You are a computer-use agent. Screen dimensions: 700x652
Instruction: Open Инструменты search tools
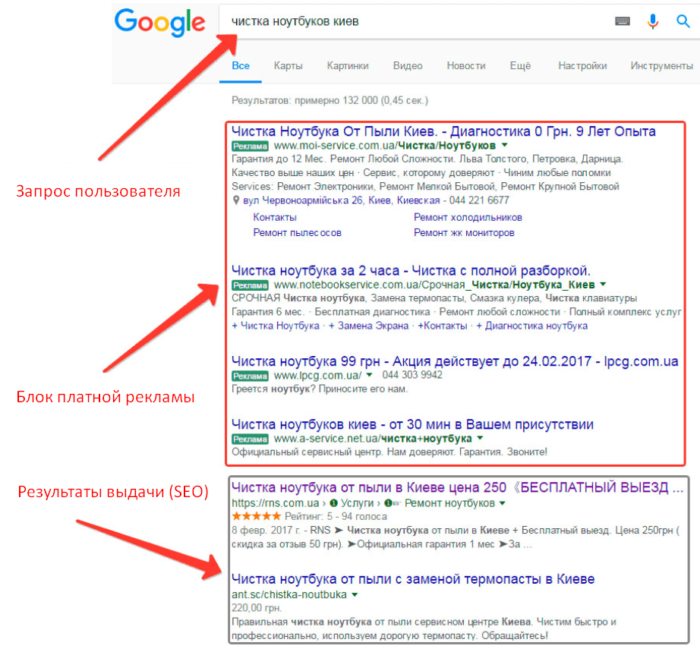pyautogui.click(x=662, y=66)
